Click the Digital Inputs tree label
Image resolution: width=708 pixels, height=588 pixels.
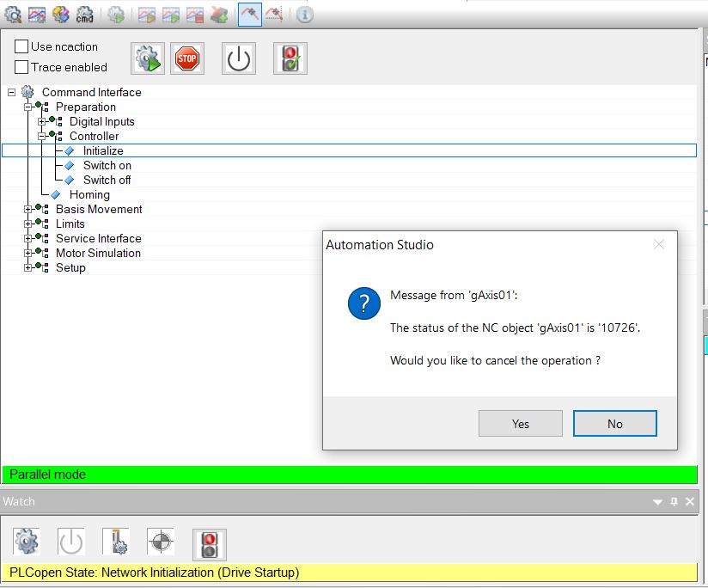point(102,121)
